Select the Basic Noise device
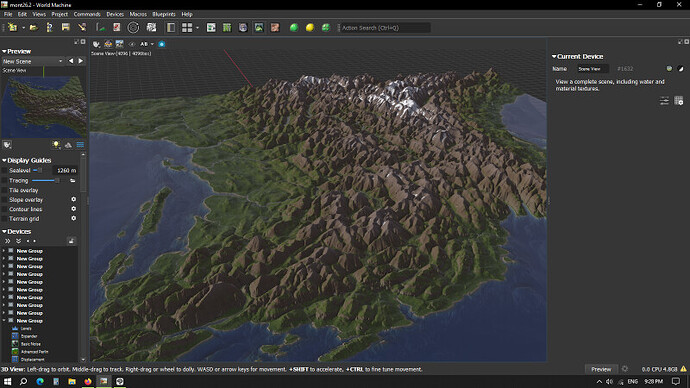This screenshot has height=388, width=690. (31, 344)
